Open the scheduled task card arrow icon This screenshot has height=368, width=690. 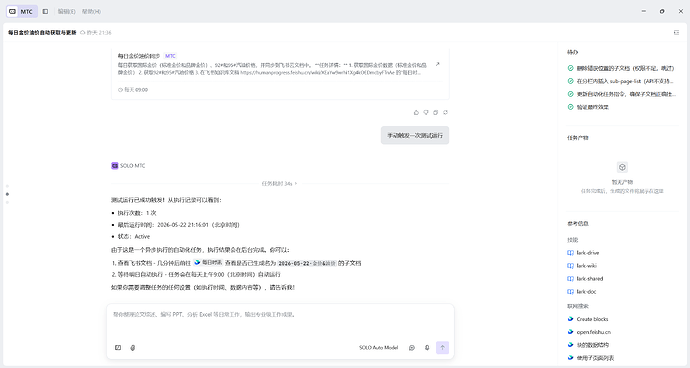[437, 64]
